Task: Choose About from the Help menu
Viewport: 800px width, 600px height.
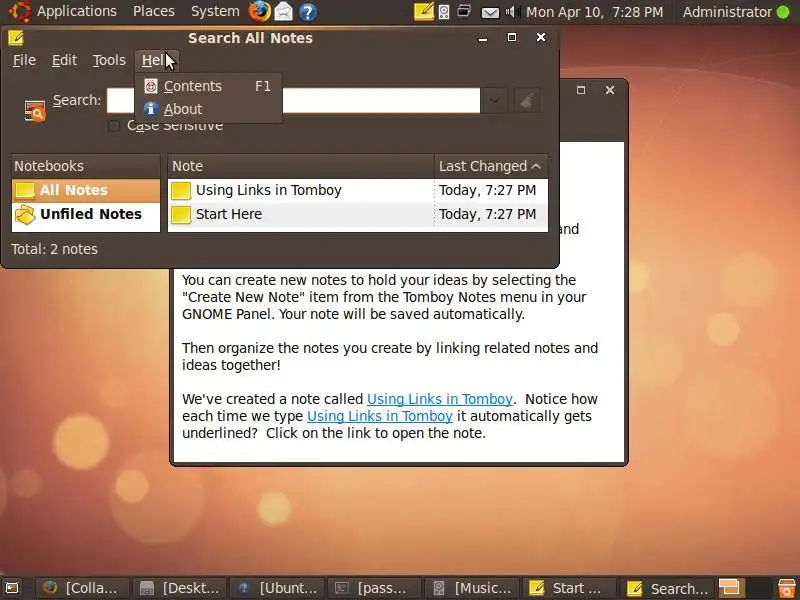Action: click(x=208, y=109)
